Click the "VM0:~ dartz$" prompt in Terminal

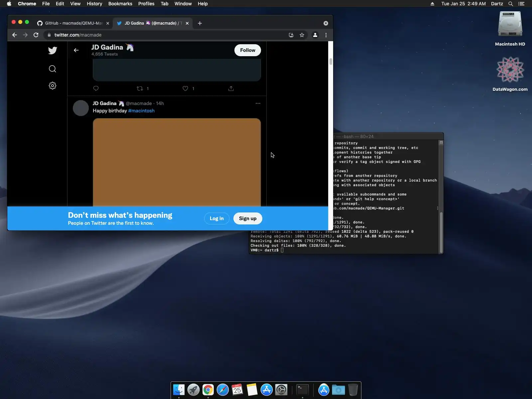pos(265,250)
